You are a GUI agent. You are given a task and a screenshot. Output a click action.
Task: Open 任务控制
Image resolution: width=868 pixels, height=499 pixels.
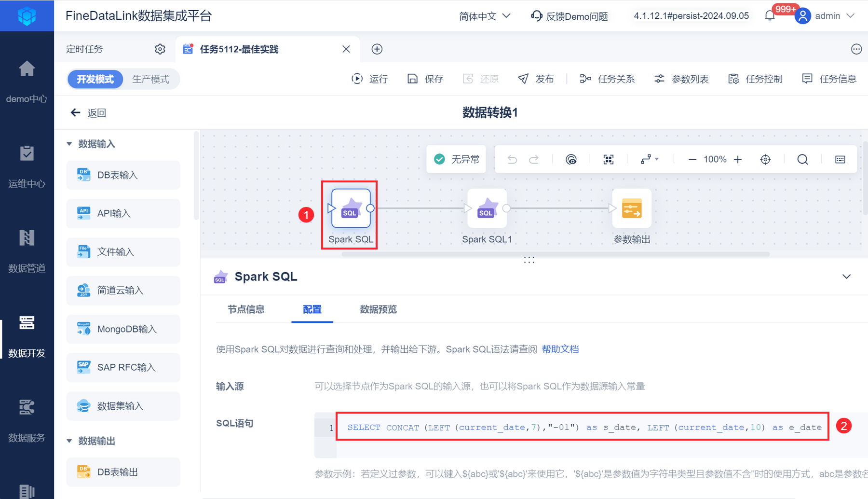tap(755, 79)
